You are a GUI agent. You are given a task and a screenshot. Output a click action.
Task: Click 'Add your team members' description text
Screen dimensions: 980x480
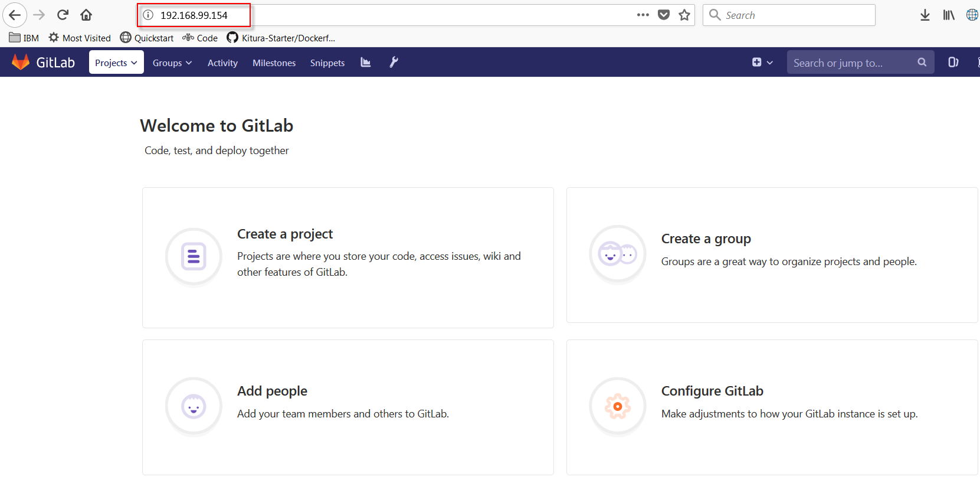click(x=343, y=414)
